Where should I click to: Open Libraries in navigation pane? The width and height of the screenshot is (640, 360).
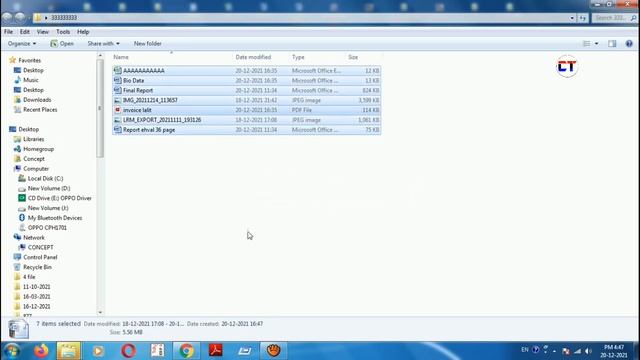click(x=33, y=139)
